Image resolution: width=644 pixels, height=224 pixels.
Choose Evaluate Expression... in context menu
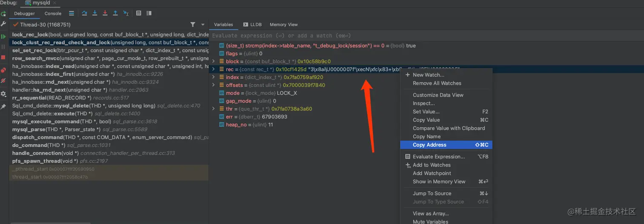click(446, 157)
